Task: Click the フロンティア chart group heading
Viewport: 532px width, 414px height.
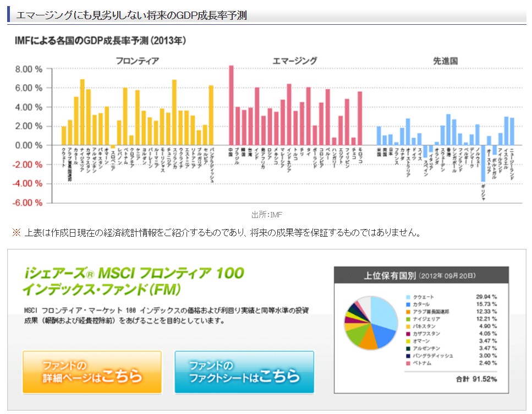Action: [138, 61]
